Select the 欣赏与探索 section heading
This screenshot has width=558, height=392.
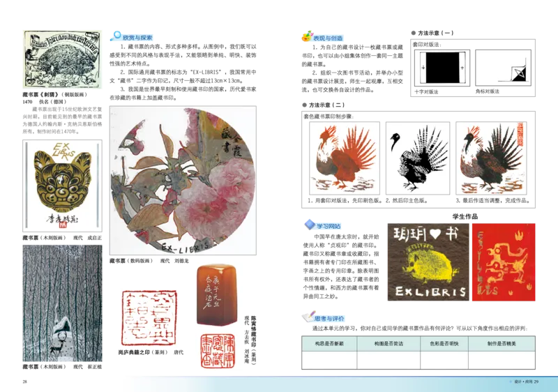(x=137, y=38)
